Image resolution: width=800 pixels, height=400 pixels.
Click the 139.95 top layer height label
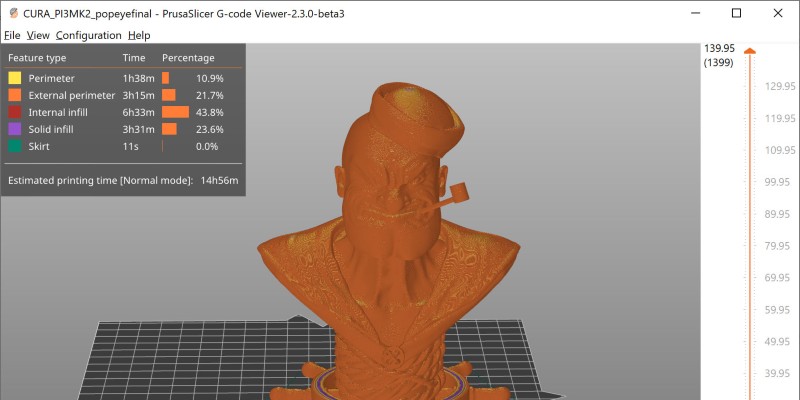point(719,48)
